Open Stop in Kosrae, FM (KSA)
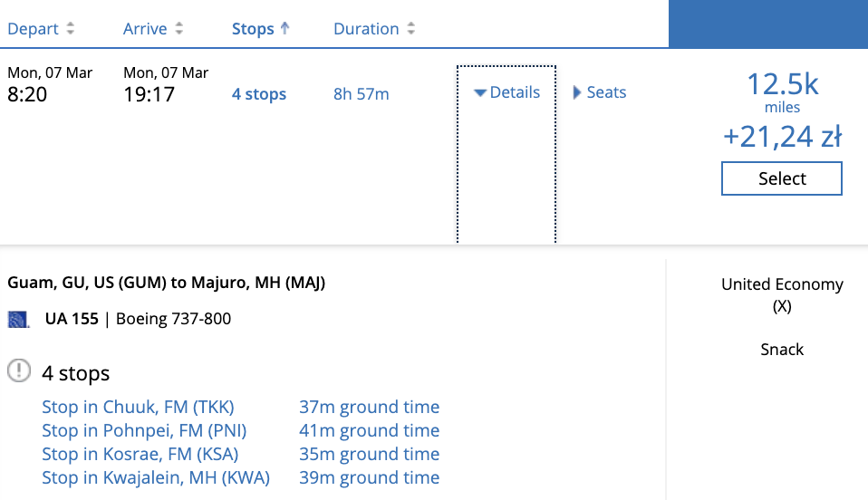Image resolution: width=868 pixels, height=500 pixels. (140, 454)
